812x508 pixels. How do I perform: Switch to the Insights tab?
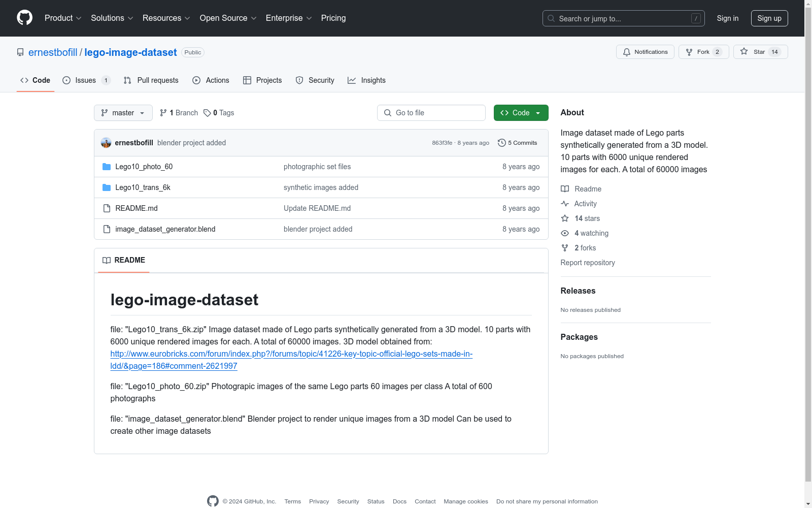click(x=366, y=80)
